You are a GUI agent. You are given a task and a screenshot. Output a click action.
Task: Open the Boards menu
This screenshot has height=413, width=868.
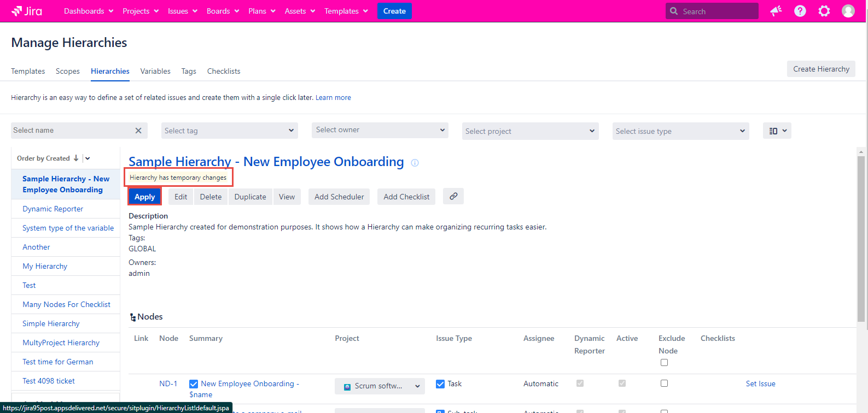click(x=223, y=11)
